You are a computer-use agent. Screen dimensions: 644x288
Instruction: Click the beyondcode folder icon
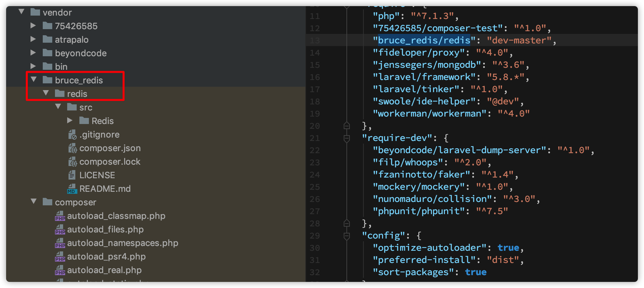(x=48, y=53)
